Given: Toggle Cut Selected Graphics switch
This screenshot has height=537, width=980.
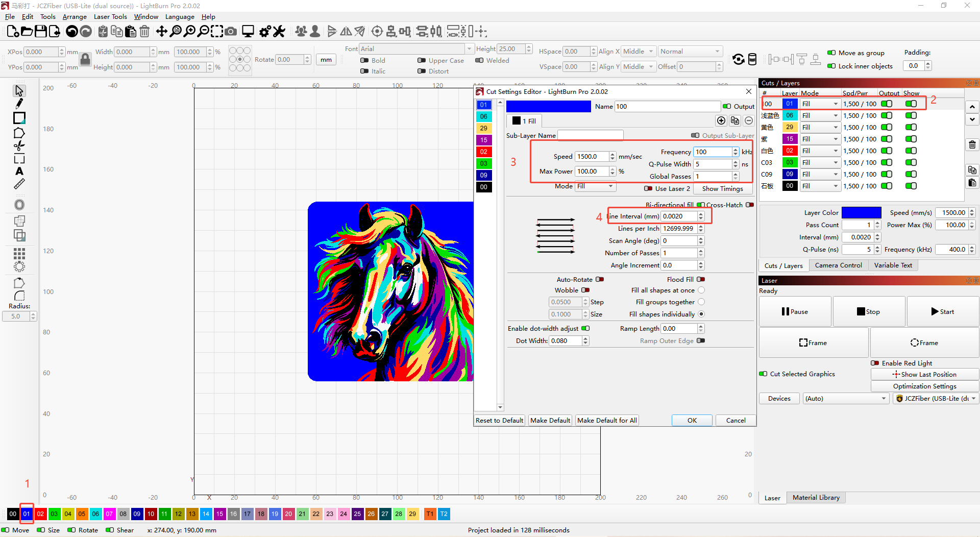Looking at the screenshot, I should pyautogui.click(x=764, y=374).
